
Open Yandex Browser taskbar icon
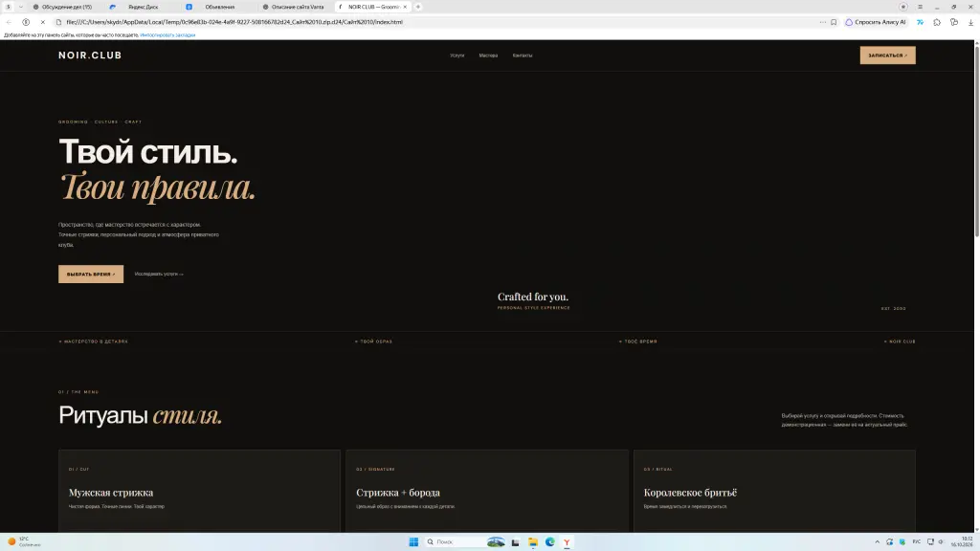567,541
